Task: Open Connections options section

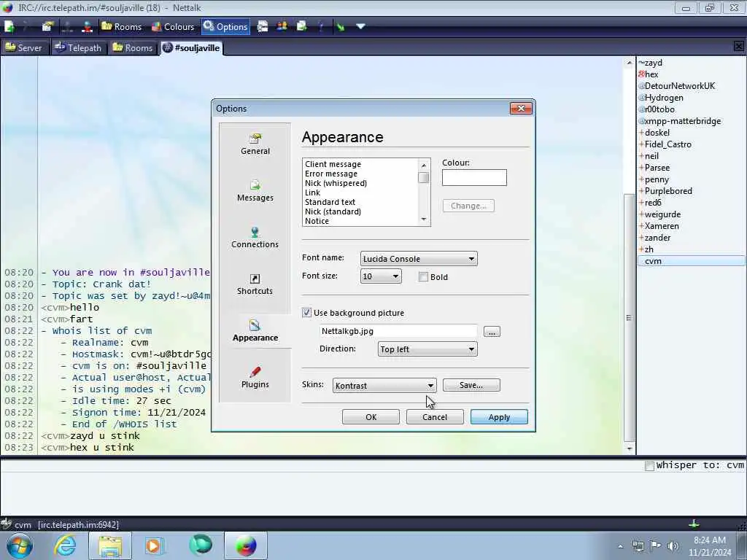Action: (255, 238)
